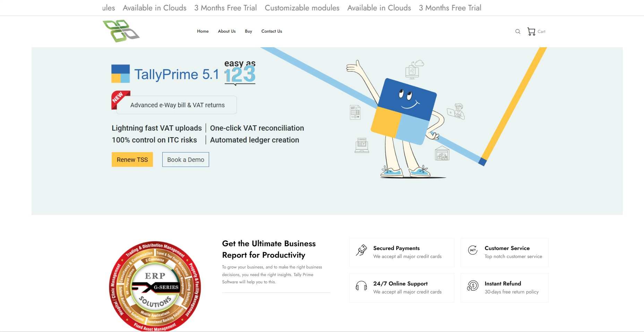Image resolution: width=644 pixels, height=332 pixels.
Task: Go to Contact Us page
Action: click(x=272, y=31)
